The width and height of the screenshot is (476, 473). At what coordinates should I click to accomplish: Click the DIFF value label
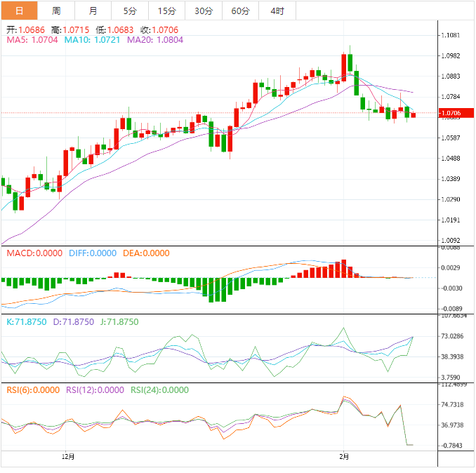click(x=93, y=253)
